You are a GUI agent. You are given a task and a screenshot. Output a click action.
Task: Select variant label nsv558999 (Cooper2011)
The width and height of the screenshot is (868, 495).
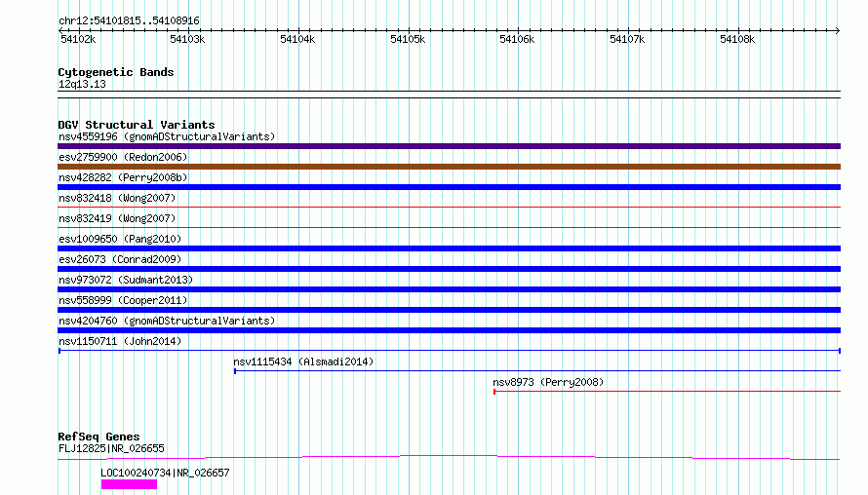click(x=123, y=300)
